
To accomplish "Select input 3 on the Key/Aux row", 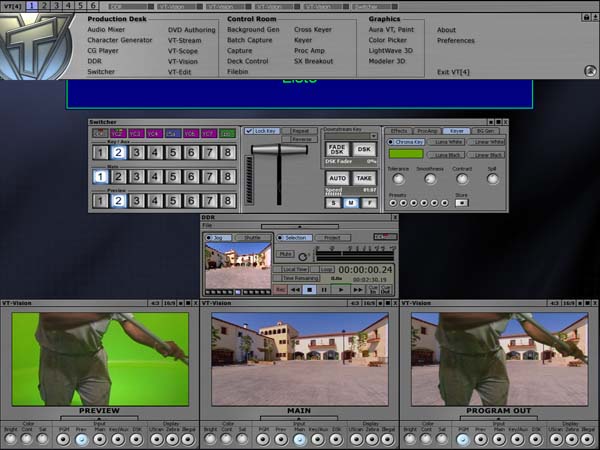I will (x=136, y=152).
